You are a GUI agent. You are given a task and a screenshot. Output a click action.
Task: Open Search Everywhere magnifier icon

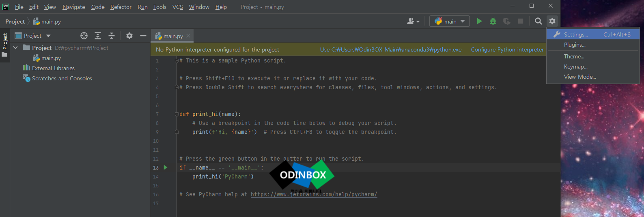click(x=538, y=21)
